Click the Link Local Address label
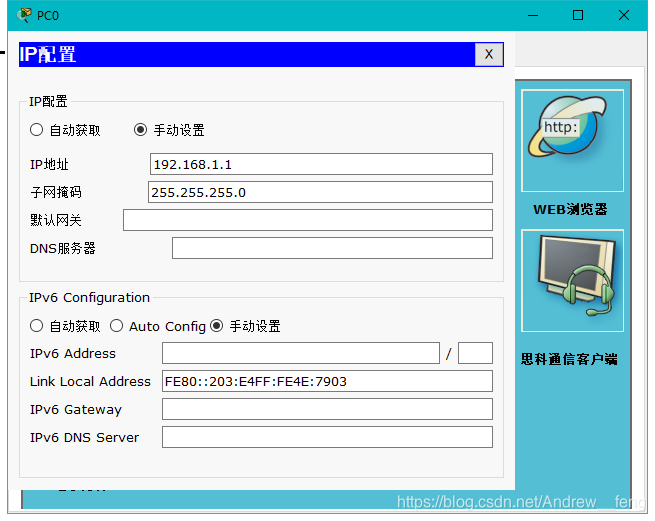655x521 pixels. (x=90, y=381)
